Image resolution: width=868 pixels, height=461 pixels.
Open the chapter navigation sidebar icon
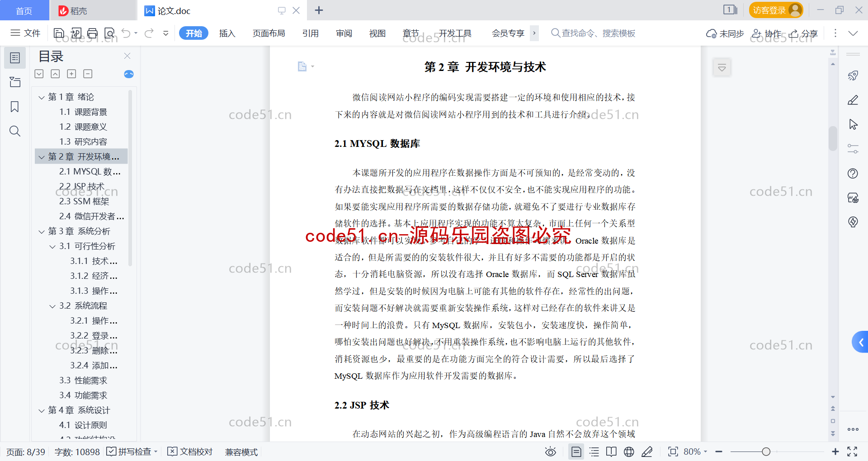coord(15,82)
